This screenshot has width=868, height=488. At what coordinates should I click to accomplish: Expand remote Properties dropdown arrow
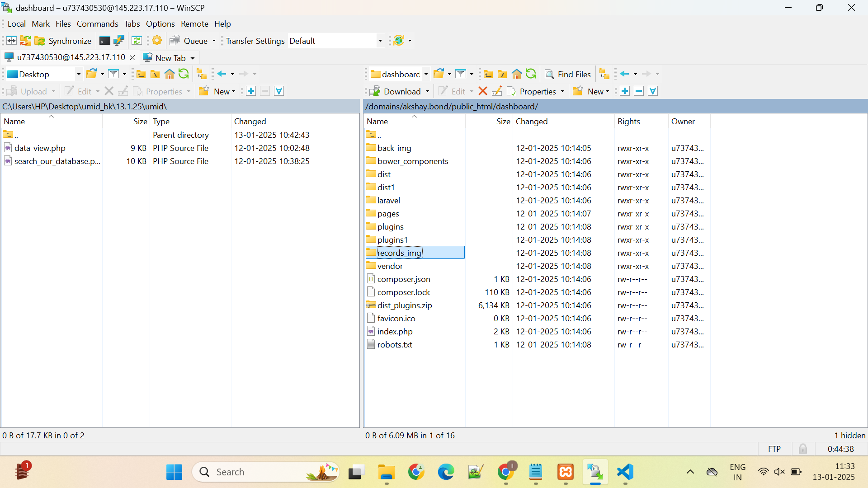(x=562, y=91)
